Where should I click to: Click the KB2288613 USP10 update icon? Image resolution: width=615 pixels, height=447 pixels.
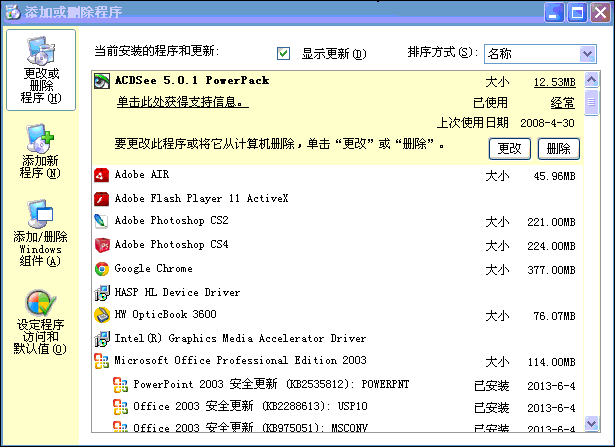[120, 407]
